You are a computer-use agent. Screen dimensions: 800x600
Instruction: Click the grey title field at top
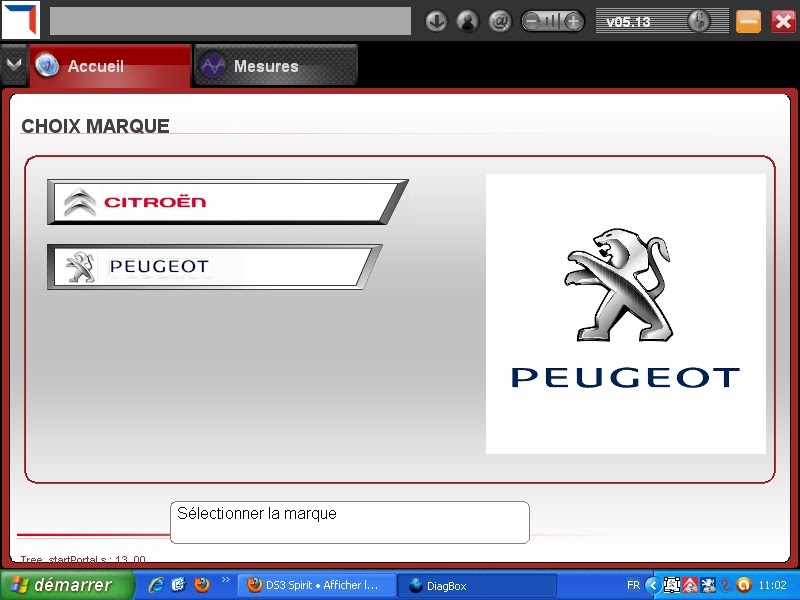230,21
